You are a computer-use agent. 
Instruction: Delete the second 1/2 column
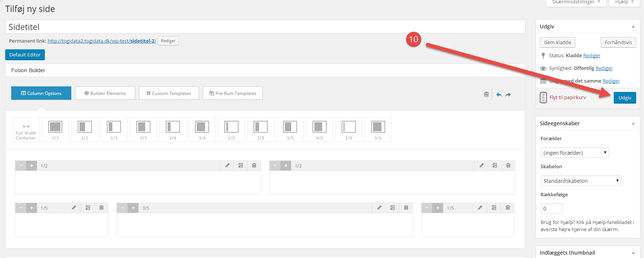pos(508,165)
